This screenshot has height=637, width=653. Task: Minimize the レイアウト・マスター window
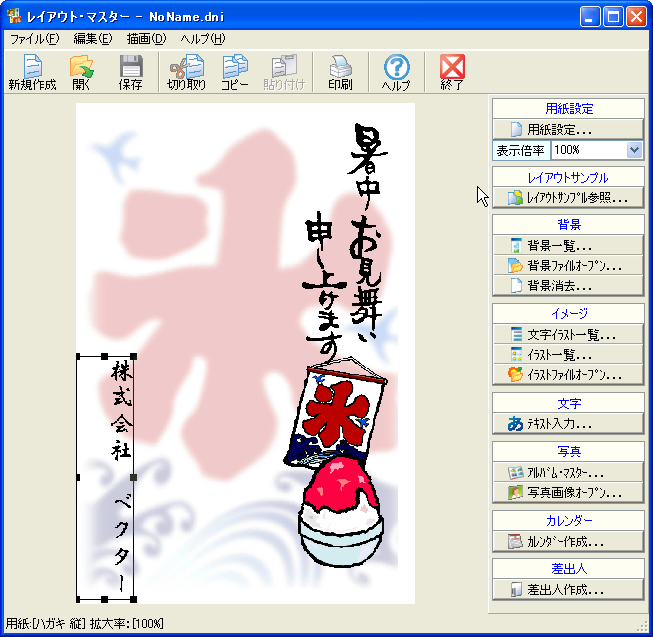[590, 17]
